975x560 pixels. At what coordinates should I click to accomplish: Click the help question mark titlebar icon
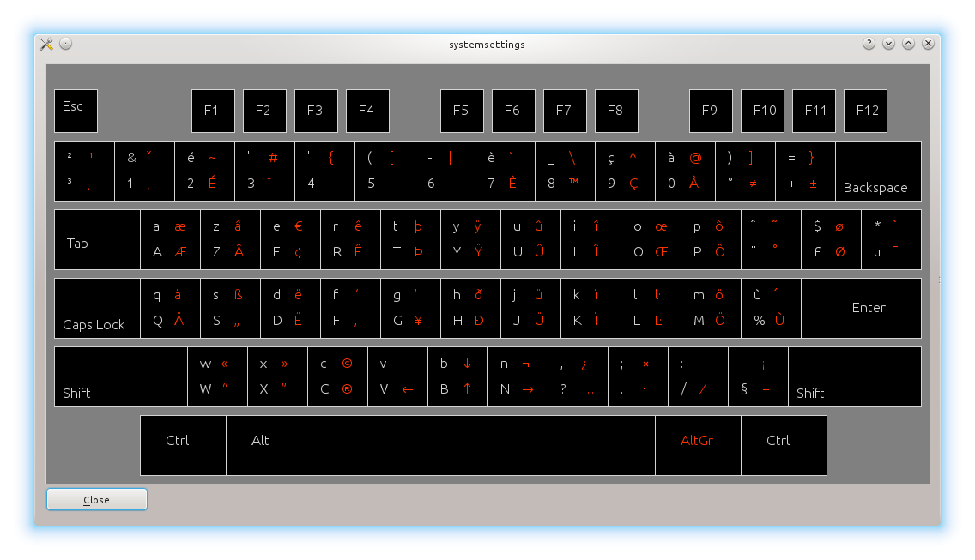coord(869,44)
